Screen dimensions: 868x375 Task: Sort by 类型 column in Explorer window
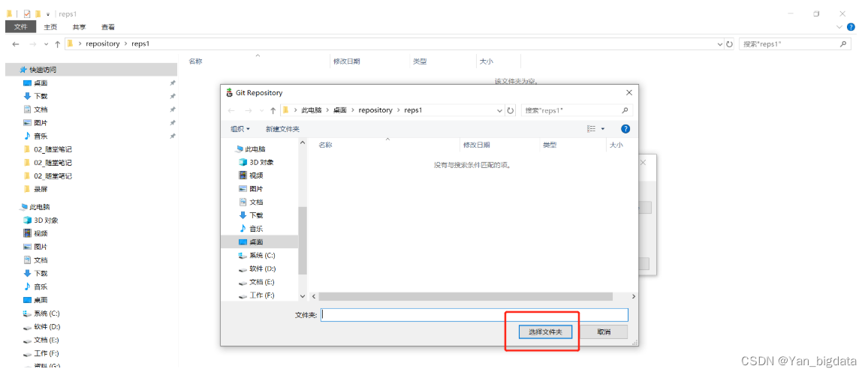coord(420,61)
